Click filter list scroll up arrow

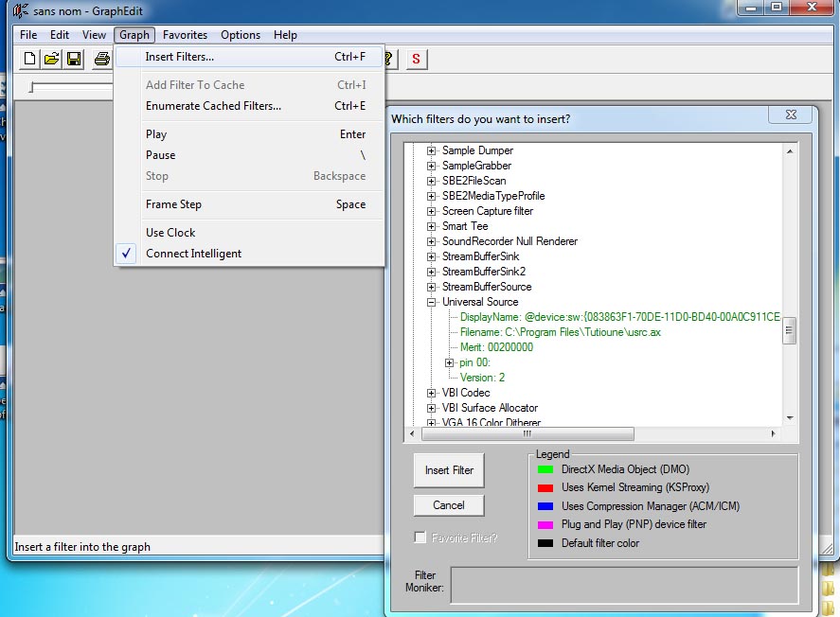(x=790, y=151)
